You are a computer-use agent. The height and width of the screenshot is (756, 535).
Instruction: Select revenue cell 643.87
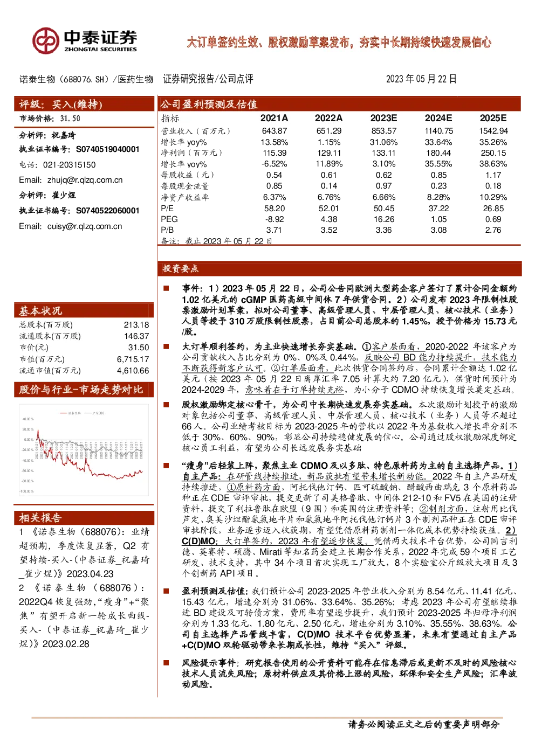[275, 131]
